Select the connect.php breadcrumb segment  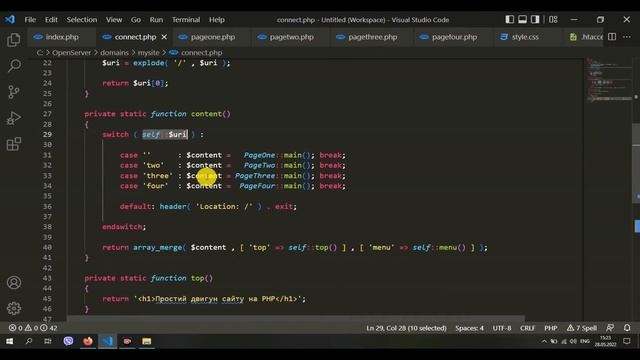[x=196, y=53]
